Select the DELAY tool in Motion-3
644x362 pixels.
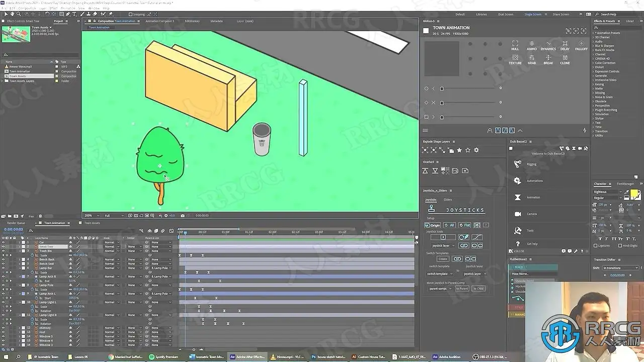[565, 45]
